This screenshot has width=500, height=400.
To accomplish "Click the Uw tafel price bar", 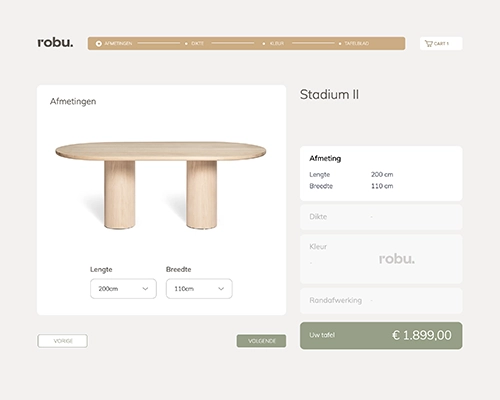I will (x=381, y=335).
